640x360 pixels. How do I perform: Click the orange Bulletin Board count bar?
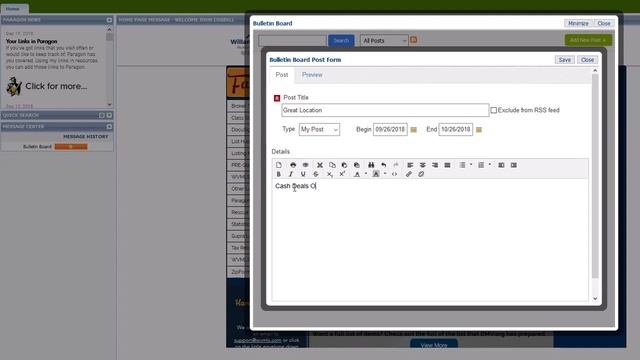pos(71,147)
